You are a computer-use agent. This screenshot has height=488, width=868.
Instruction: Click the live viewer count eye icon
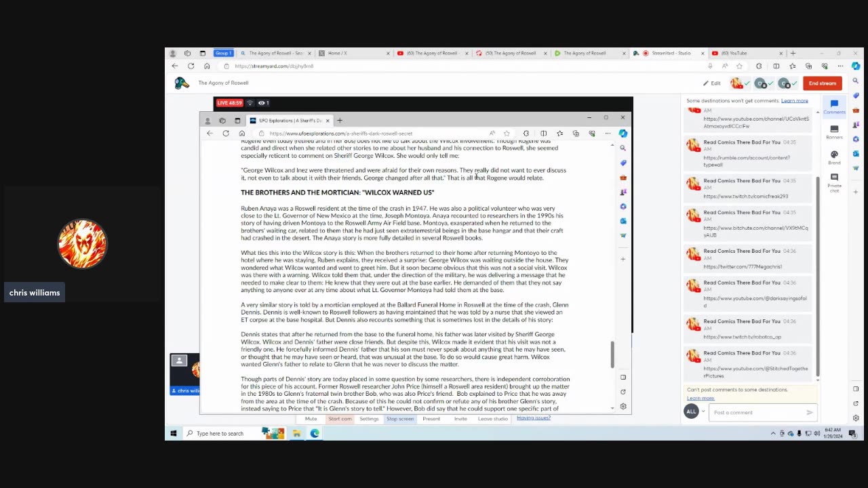point(263,103)
